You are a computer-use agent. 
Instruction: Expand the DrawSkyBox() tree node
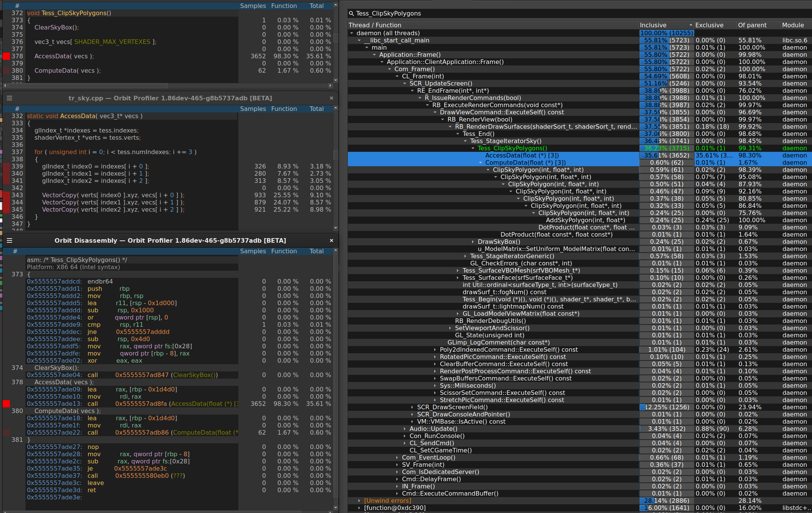[x=473, y=242]
